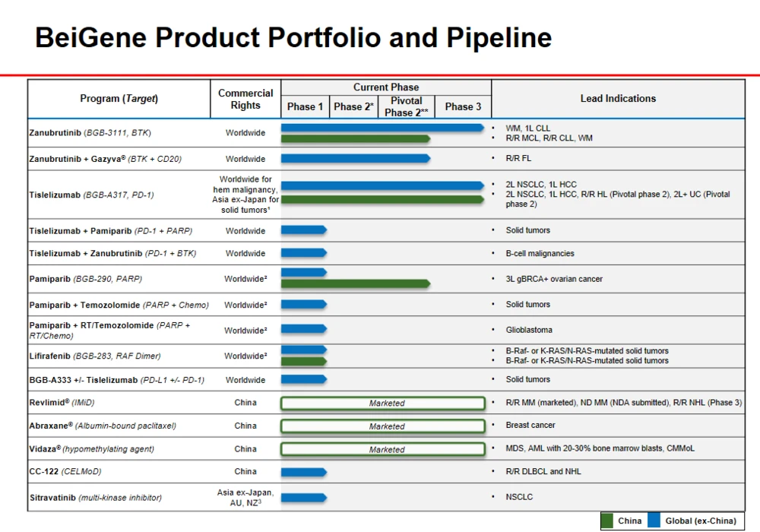Select the Commercial Rights header cell

click(245, 100)
